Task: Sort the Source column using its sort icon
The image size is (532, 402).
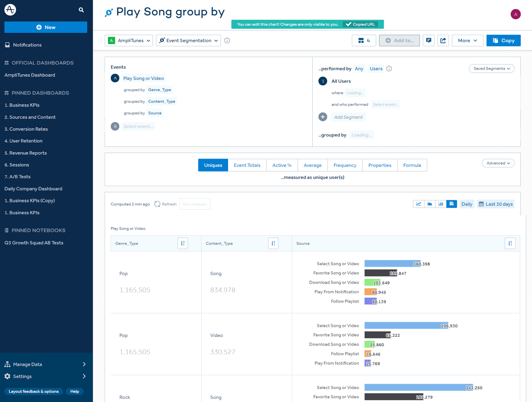Action: [510, 243]
